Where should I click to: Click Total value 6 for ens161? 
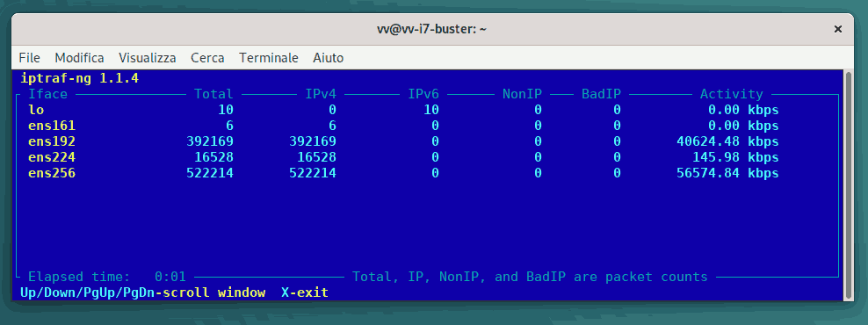click(x=229, y=126)
